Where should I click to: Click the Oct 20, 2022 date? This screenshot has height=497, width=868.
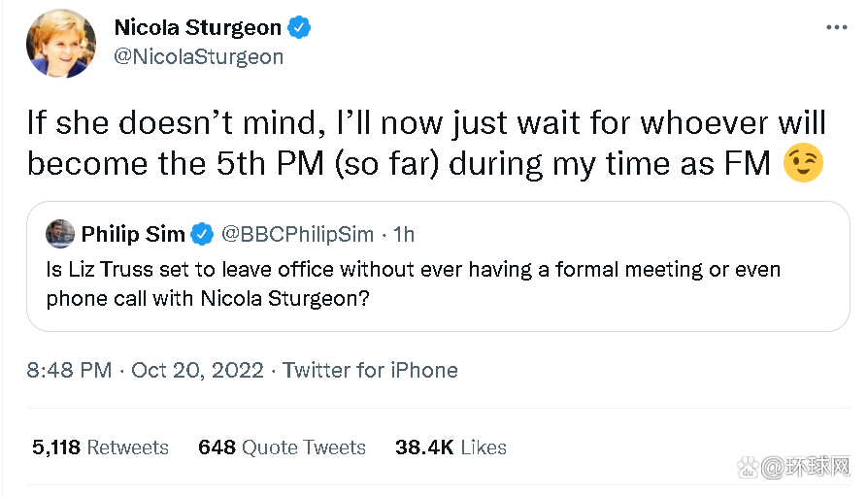coord(197,370)
